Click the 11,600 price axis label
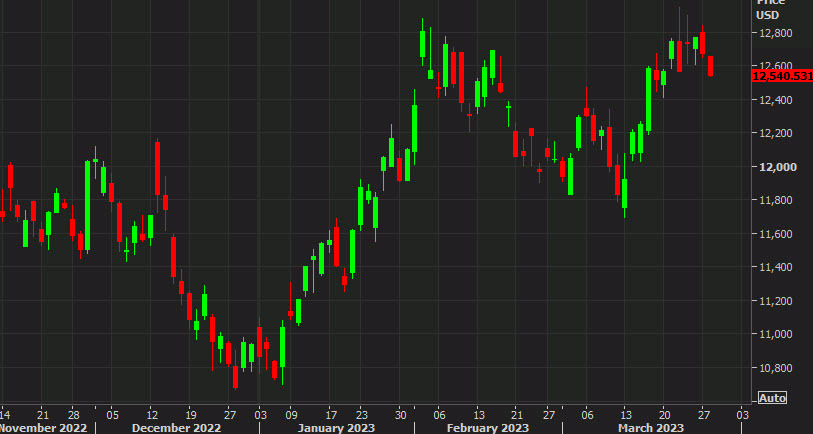The width and height of the screenshot is (813, 434). [x=776, y=234]
